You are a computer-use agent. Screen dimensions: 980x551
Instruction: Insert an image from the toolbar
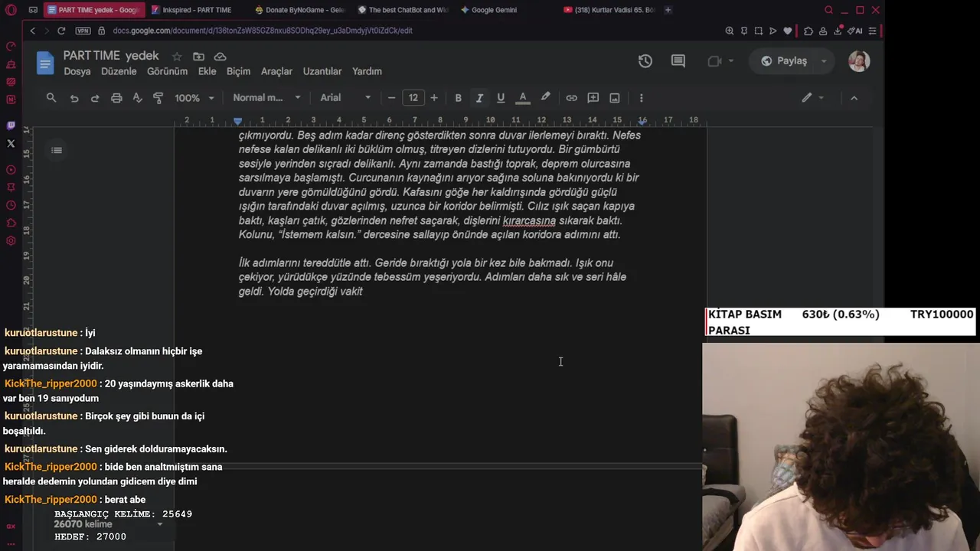point(614,98)
